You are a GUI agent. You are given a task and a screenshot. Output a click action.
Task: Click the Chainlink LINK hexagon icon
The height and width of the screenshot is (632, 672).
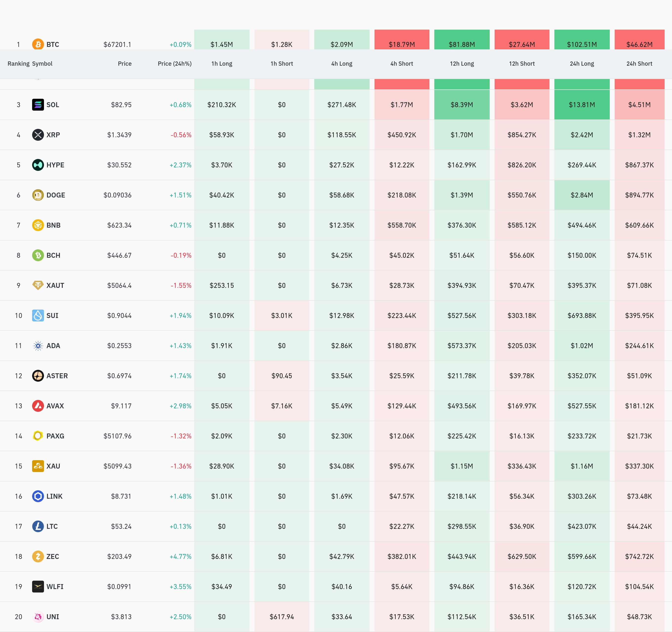click(x=38, y=496)
